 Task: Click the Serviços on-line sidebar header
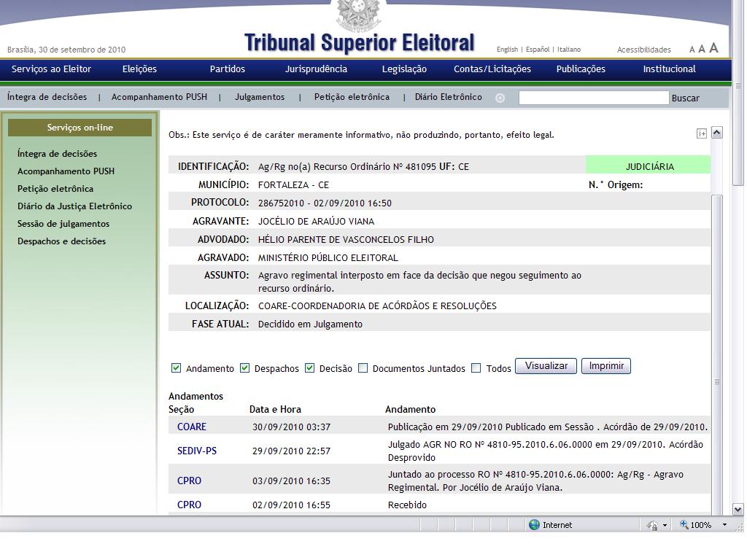click(x=80, y=128)
